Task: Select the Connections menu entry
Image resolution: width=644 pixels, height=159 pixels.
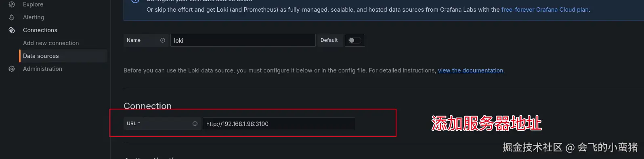Action: click(x=40, y=30)
